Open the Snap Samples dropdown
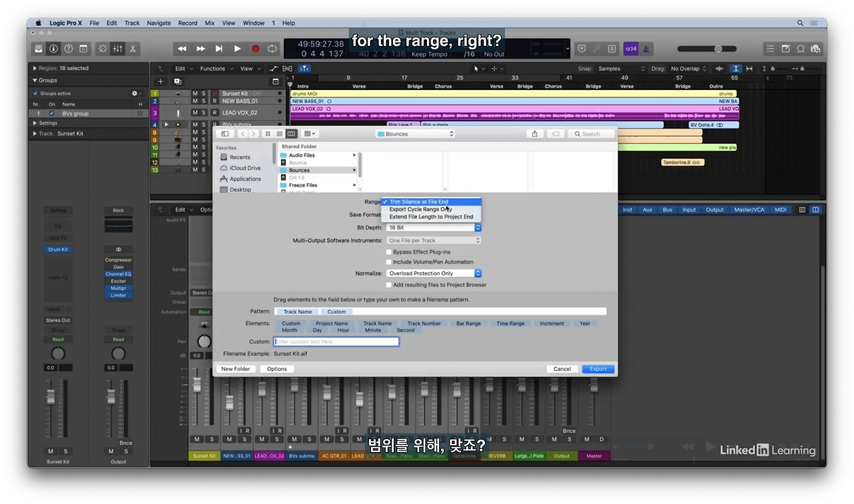Image resolution: width=854 pixels, height=504 pixels. (x=622, y=69)
